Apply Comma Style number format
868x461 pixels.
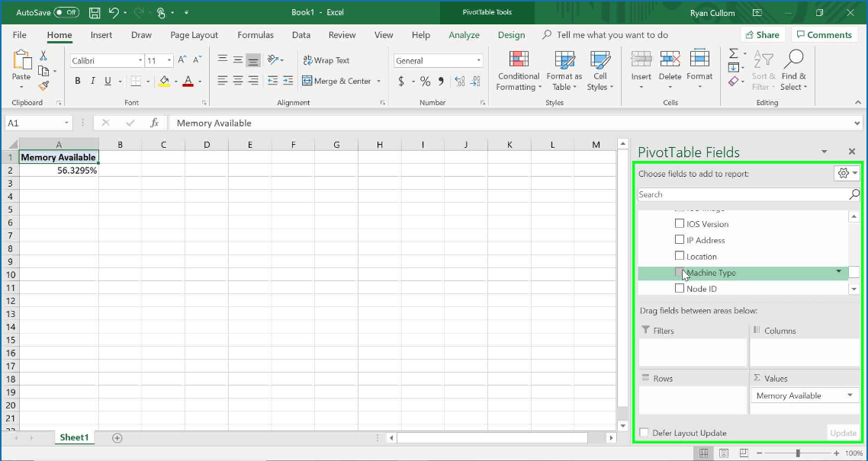[441, 82]
